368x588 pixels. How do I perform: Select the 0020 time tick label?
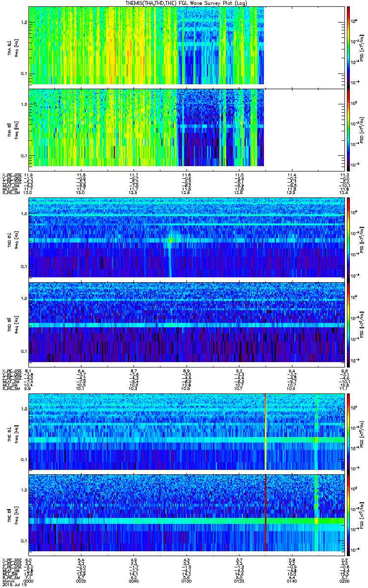pos(81,577)
